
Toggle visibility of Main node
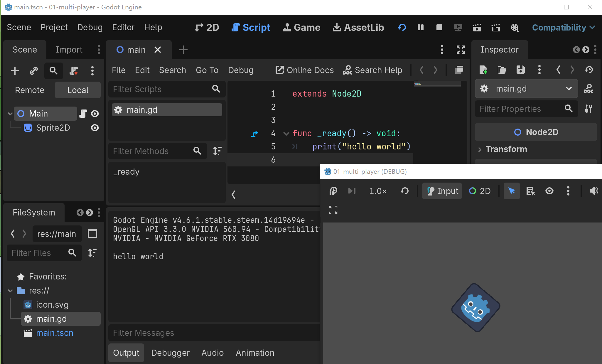click(x=95, y=114)
